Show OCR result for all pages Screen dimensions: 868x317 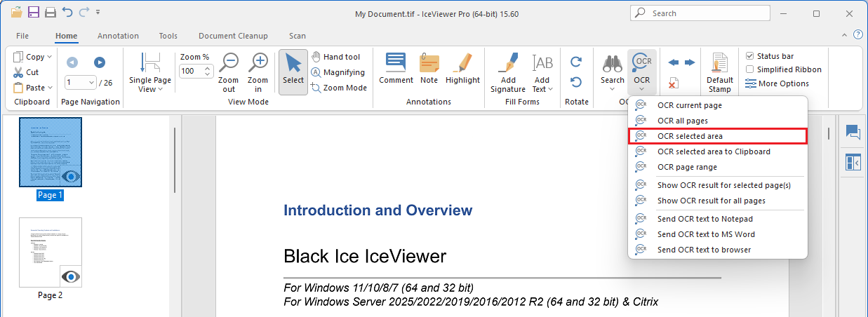[718, 201]
